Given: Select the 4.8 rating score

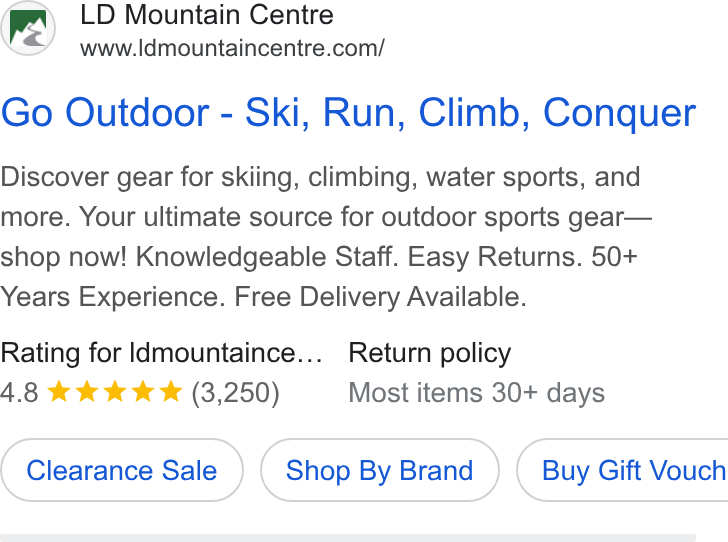Looking at the screenshot, I should (x=19, y=392).
